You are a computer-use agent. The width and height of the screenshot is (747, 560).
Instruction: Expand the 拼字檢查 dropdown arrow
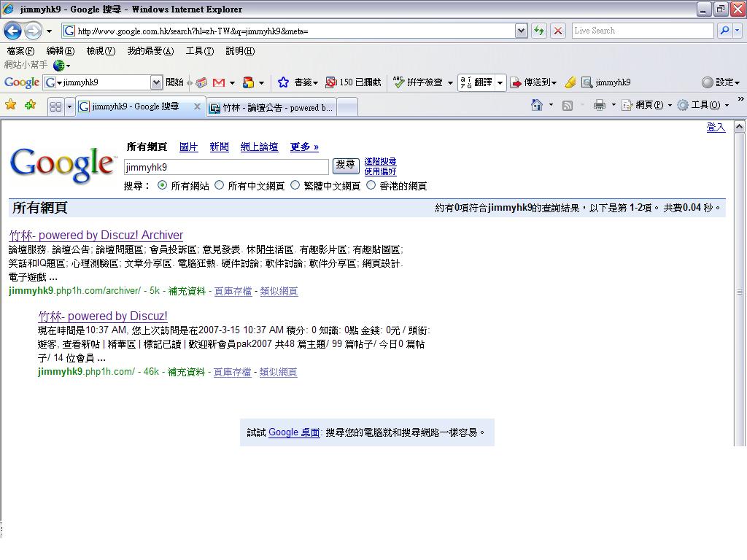pyautogui.click(x=450, y=83)
